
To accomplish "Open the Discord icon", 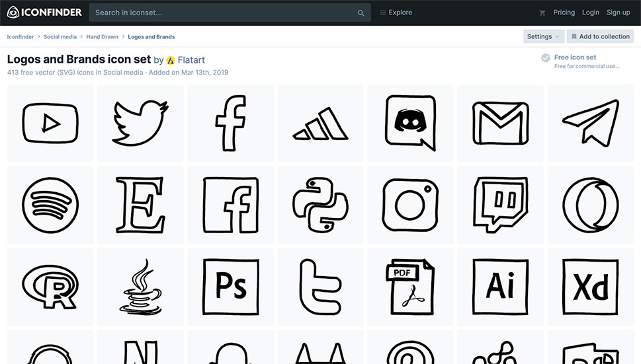I will pyautogui.click(x=410, y=124).
